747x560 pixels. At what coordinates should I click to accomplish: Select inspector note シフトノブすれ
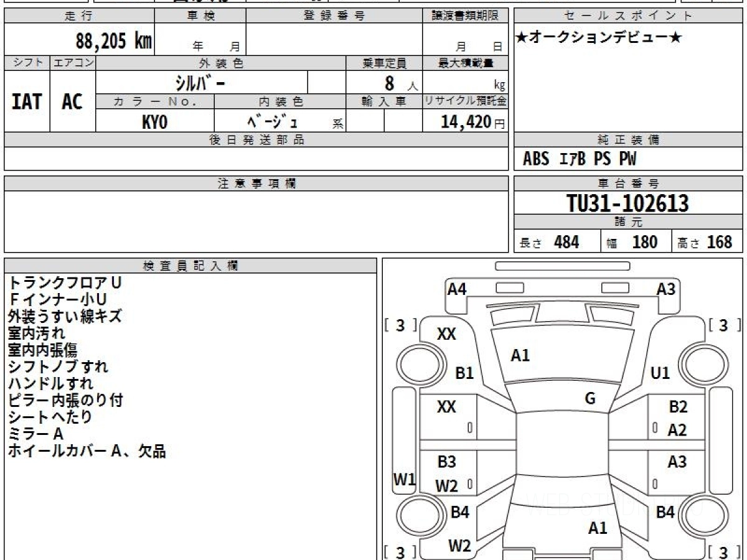58,366
